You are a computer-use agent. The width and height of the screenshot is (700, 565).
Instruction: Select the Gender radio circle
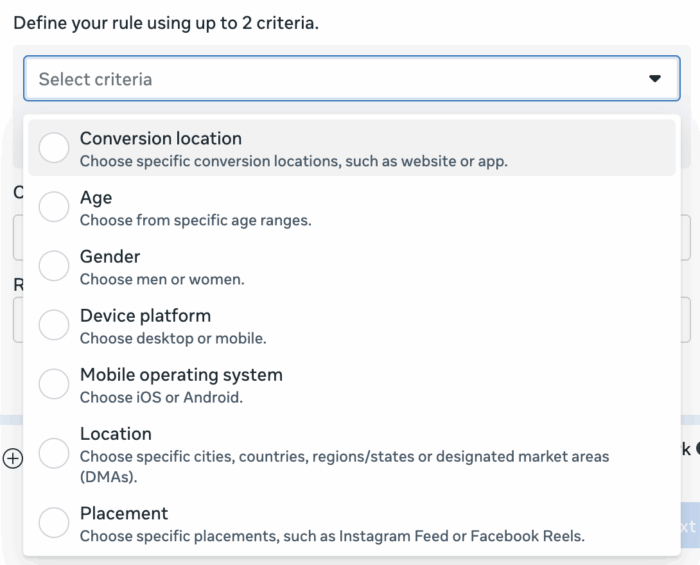coord(54,266)
